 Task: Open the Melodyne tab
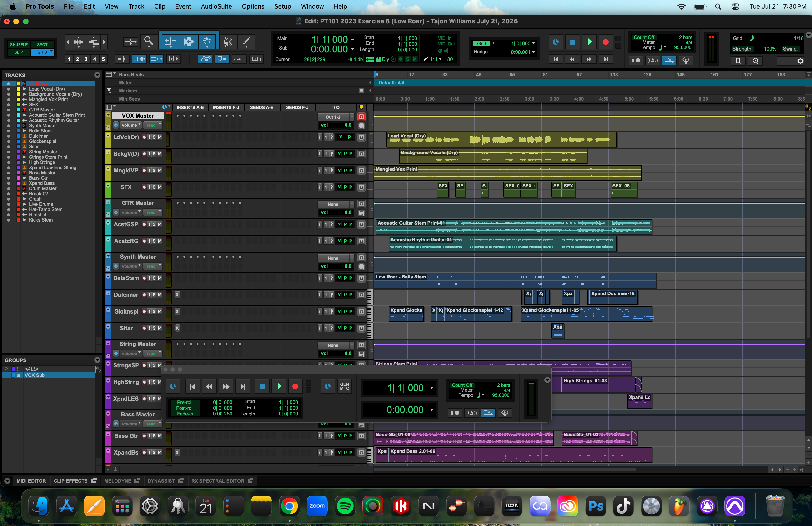122,481
